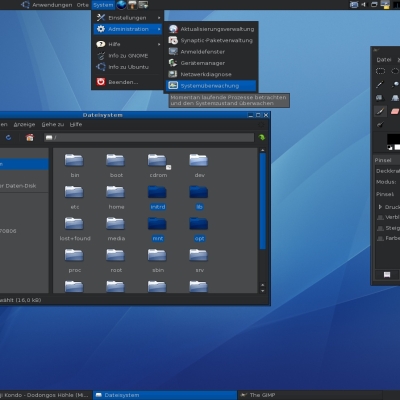The image size is (400, 400).
Task: Open the Anmeldefenster entry
Action: tap(211, 52)
